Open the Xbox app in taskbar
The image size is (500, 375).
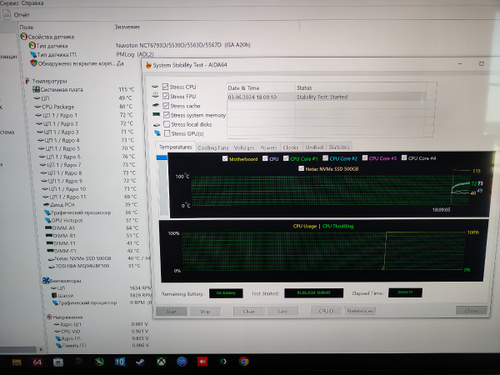(x=161, y=362)
